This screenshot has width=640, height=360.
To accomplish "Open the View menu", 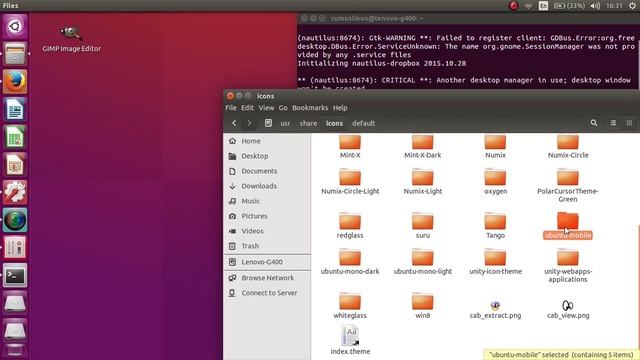I will (266, 108).
